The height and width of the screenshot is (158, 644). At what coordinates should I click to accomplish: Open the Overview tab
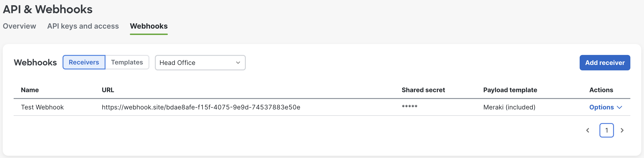click(19, 26)
